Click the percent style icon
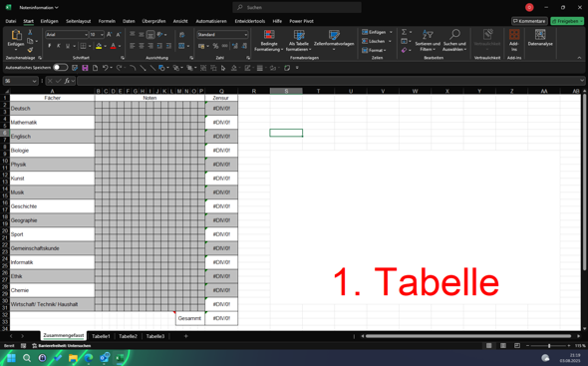This screenshot has width=588, height=366. 215,46
